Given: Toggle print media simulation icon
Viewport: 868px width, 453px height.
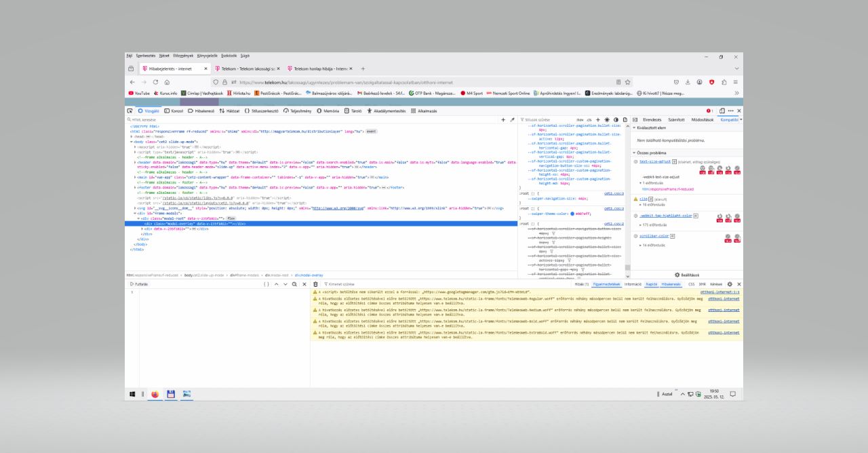Looking at the screenshot, I should [x=625, y=119].
